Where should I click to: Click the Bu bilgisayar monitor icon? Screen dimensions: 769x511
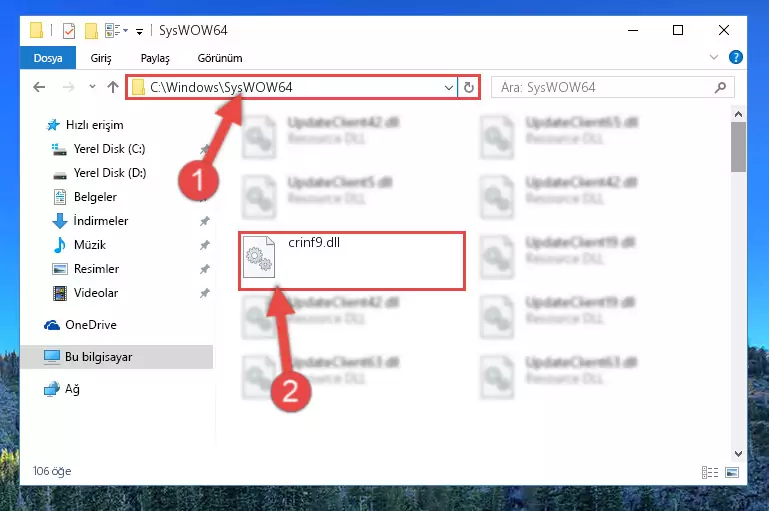point(52,357)
